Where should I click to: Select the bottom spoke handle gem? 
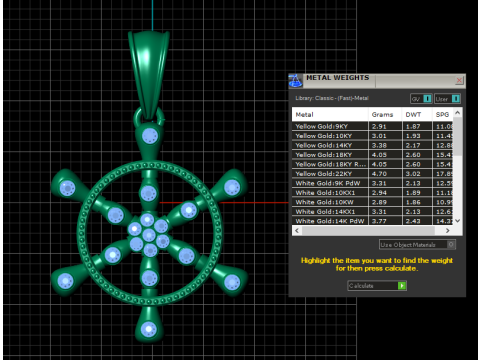[x=149, y=329]
